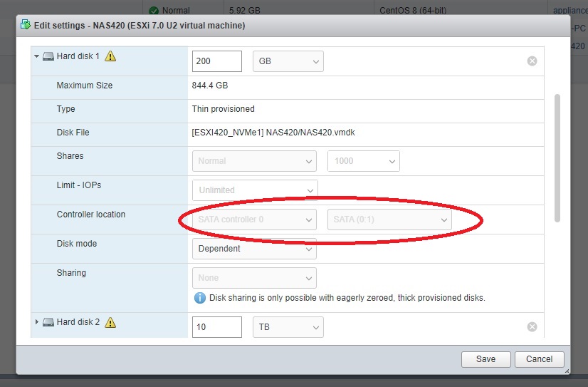Image resolution: width=588 pixels, height=387 pixels.
Task: Click the Save button
Action: (485, 359)
